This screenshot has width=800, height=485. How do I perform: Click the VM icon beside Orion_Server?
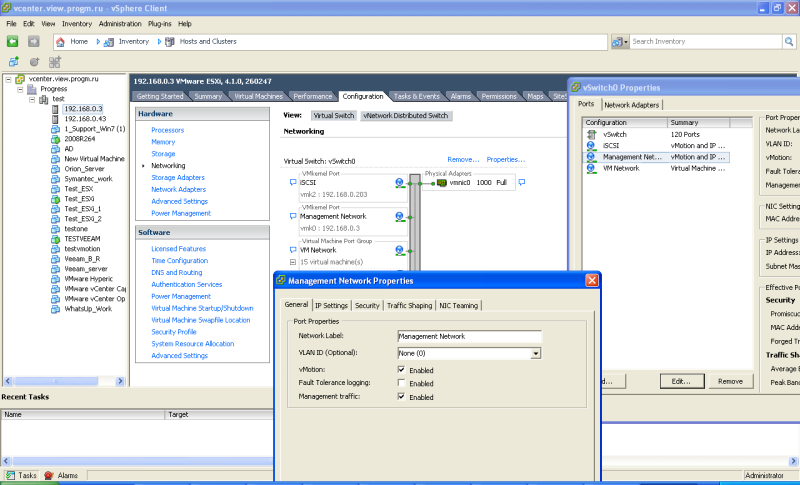tap(55, 169)
